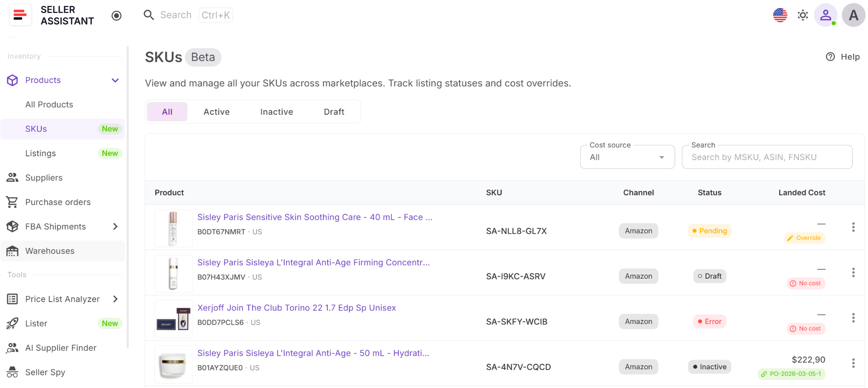The height and width of the screenshot is (388, 868).
Task: Open the US flag marketplace selector
Action: pos(780,15)
